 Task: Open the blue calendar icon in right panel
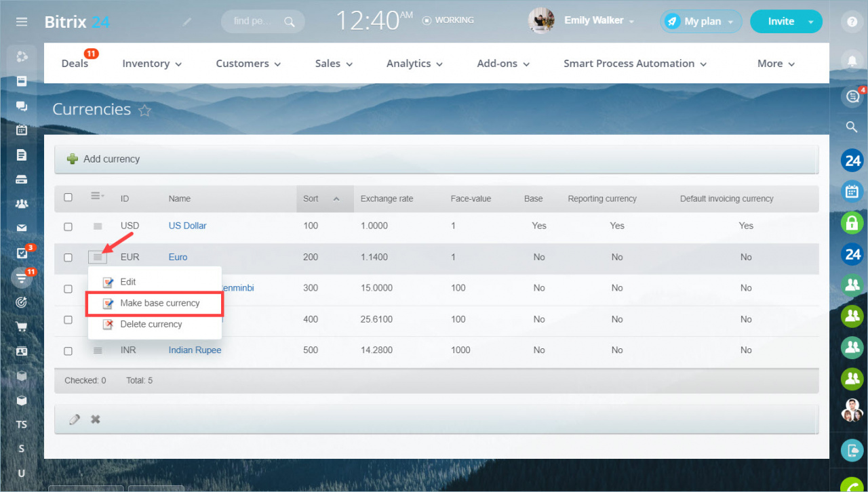pos(852,191)
